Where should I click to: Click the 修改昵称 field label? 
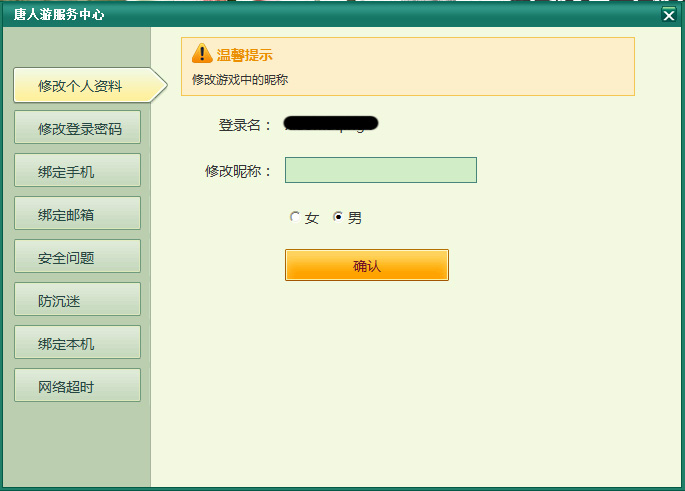point(237,171)
